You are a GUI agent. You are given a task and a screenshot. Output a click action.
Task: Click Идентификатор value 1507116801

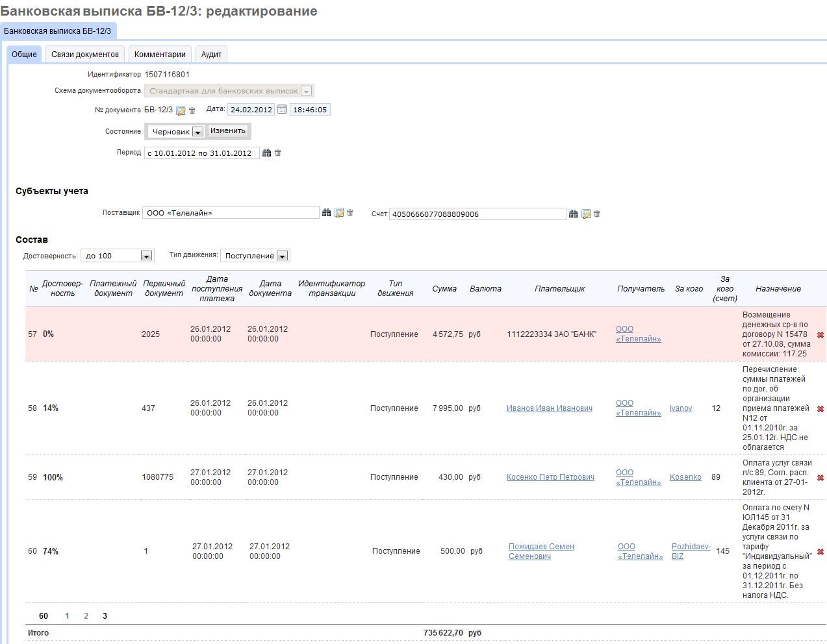167,75
